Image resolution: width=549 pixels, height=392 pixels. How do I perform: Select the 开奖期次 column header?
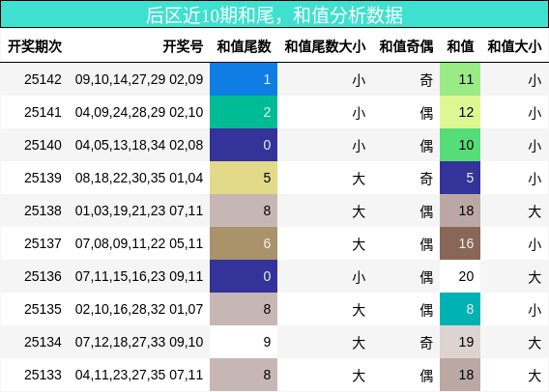click(x=35, y=46)
